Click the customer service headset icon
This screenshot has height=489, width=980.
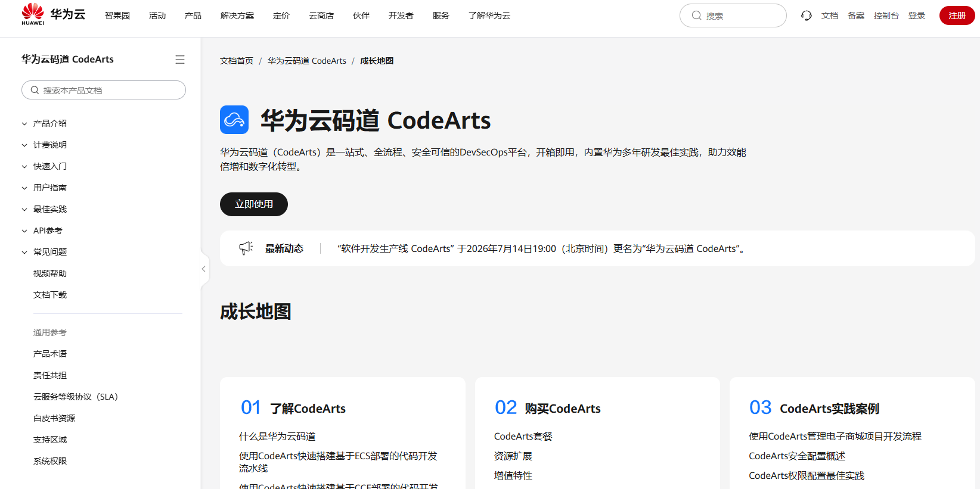coord(807,15)
